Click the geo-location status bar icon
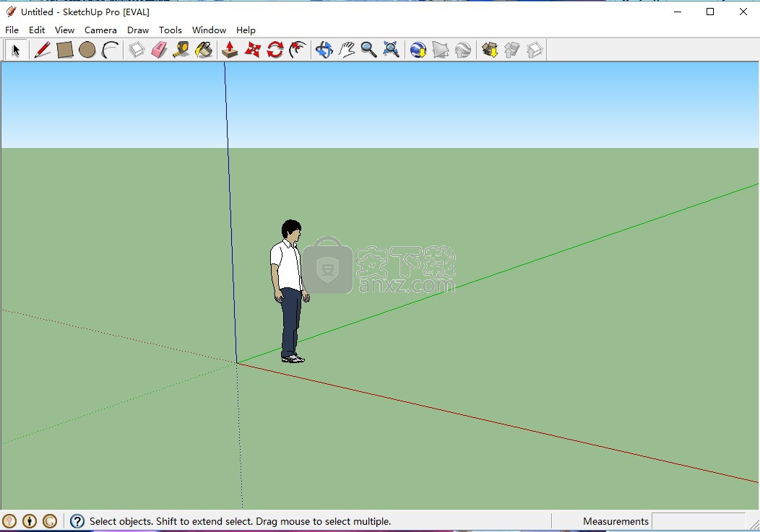This screenshot has width=760, height=532. click(9, 521)
